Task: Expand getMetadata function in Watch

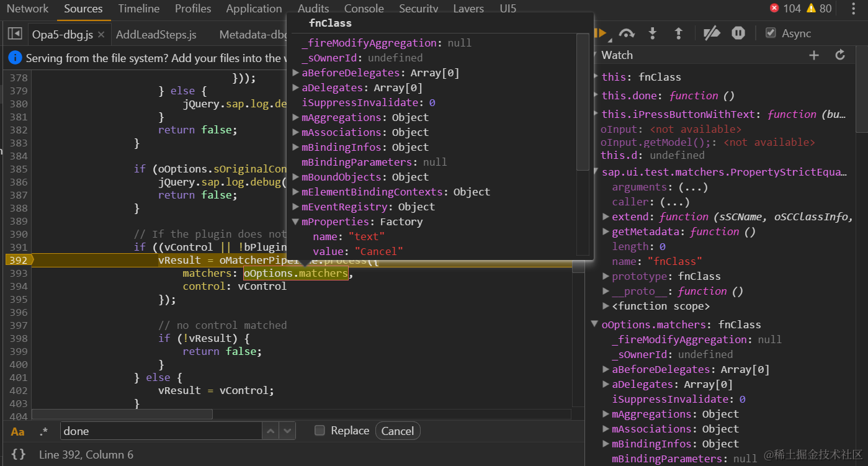Action: coord(606,231)
